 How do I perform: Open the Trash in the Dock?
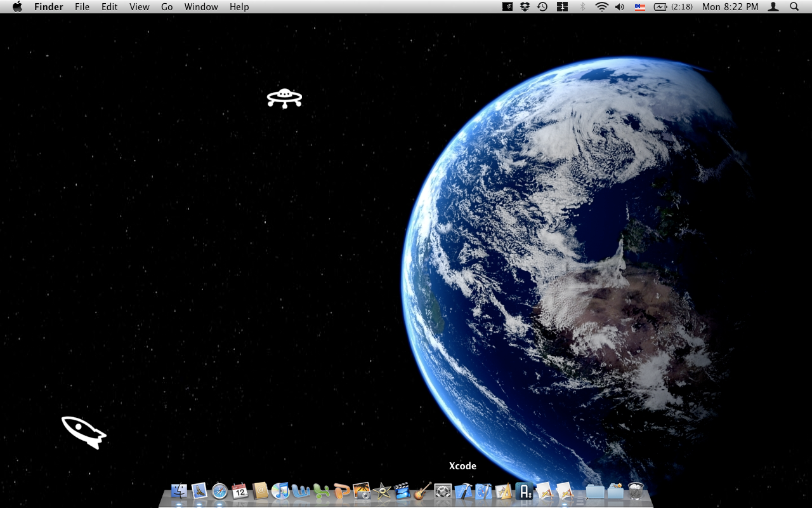coord(636,491)
